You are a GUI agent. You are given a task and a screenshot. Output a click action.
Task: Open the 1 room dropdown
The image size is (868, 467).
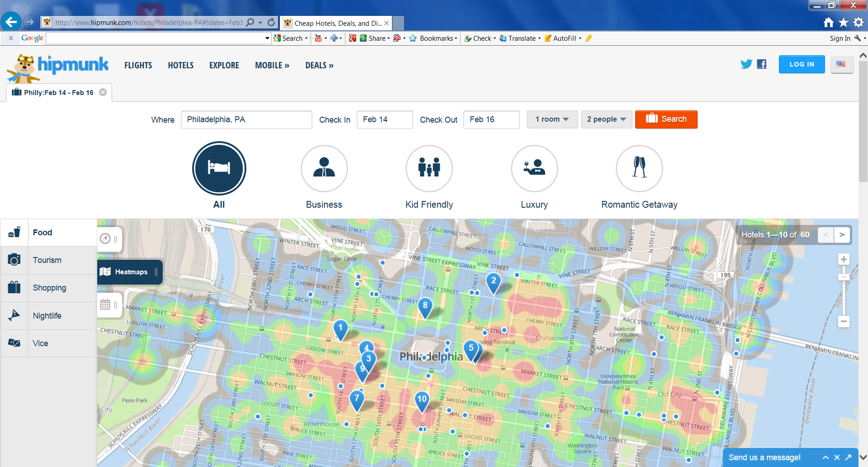[x=552, y=119]
